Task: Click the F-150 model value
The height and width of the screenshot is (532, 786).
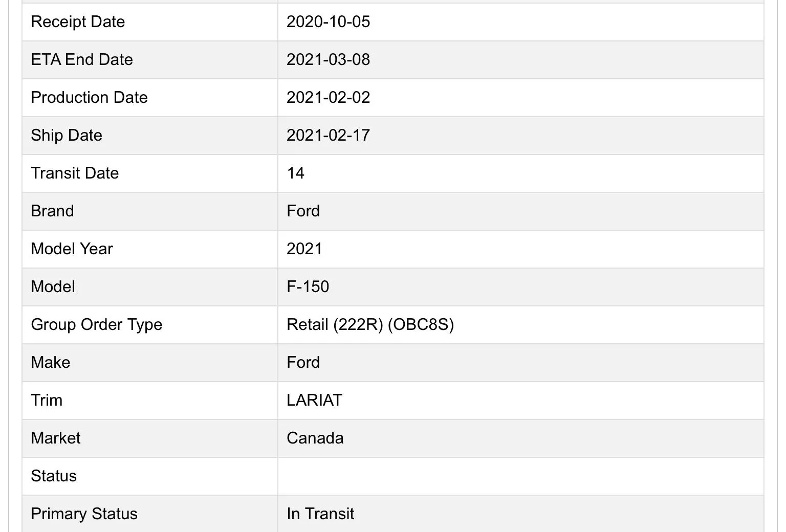Action: (308, 287)
